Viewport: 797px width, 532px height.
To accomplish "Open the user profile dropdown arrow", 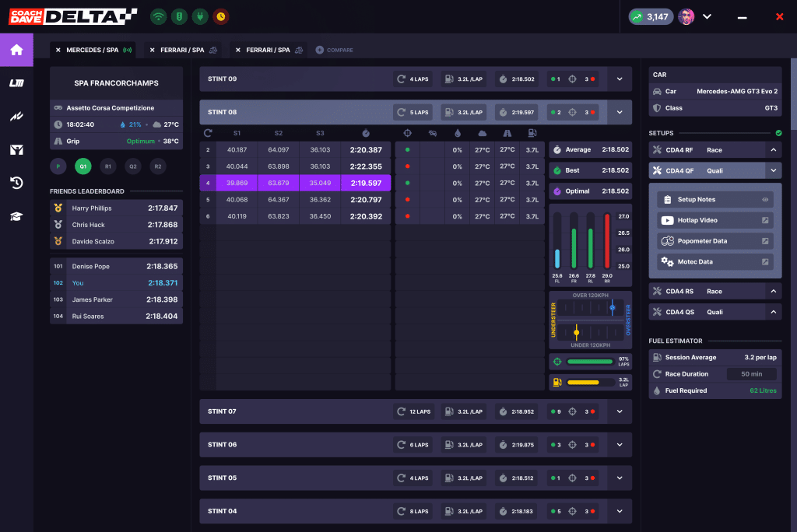I will coord(707,16).
